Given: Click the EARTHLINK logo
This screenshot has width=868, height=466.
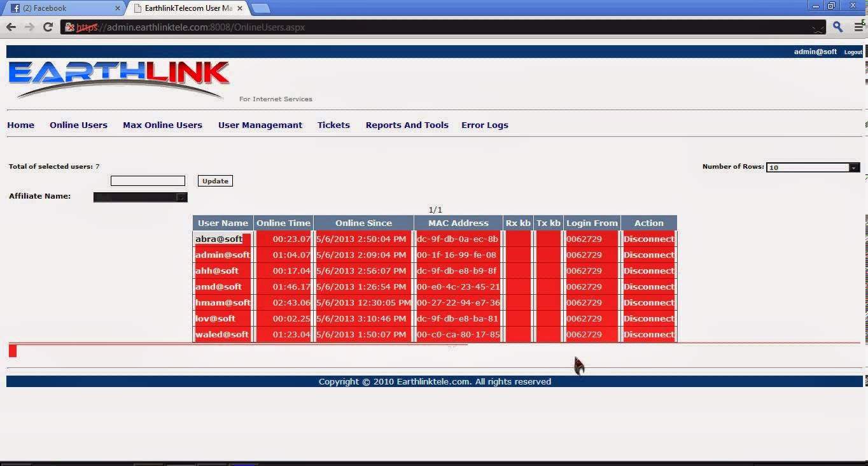Looking at the screenshot, I should pos(118,80).
